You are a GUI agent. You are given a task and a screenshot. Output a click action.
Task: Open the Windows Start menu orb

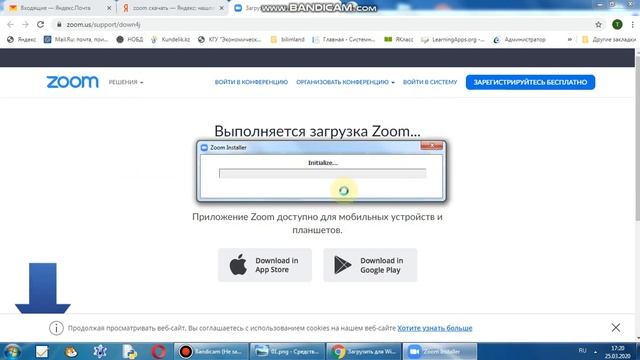point(12,351)
